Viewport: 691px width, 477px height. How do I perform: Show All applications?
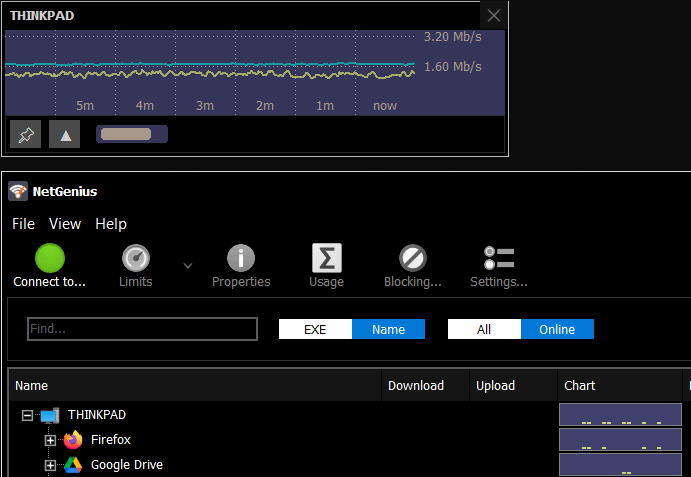pyautogui.click(x=484, y=329)
